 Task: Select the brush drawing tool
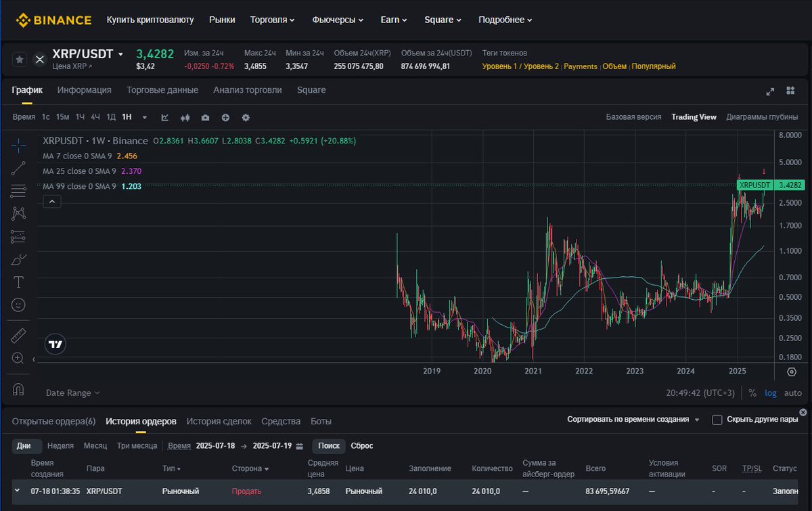[x=18, y=259]
